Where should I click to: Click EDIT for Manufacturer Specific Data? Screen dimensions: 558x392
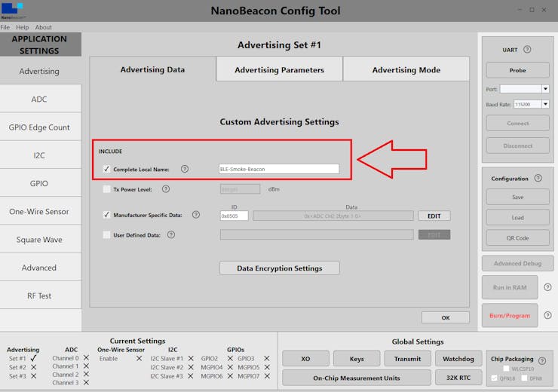[x=434, y=216]
